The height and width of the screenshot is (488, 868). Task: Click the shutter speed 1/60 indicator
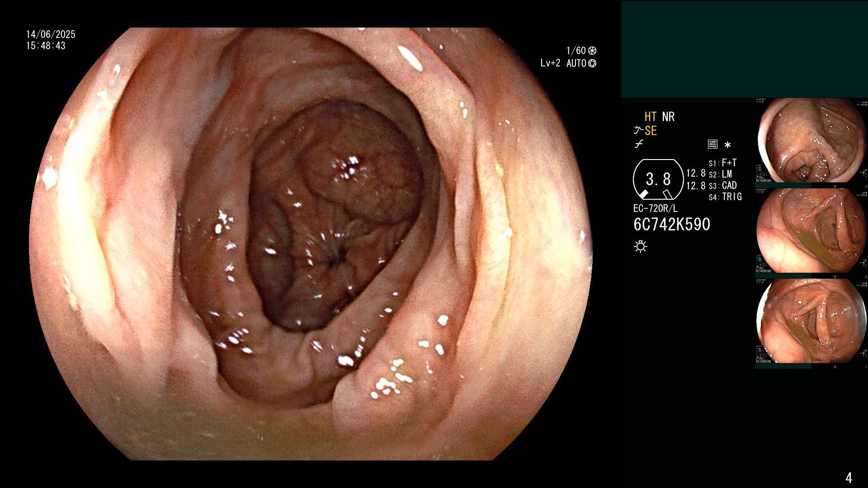581,51
